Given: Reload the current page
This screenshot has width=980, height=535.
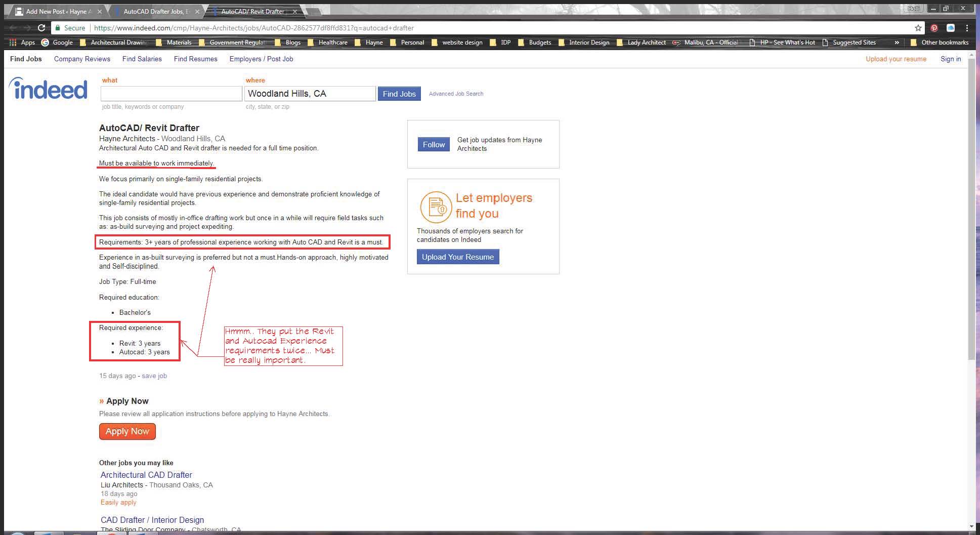Looking at the screenshot, I should [x=41, y=28].
